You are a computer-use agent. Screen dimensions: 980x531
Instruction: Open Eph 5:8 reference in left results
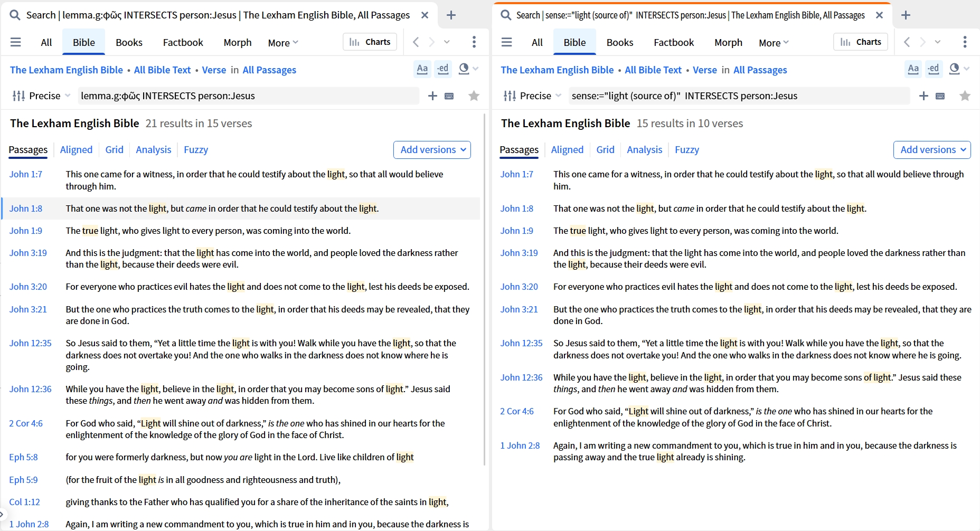(x=23, y=457)
